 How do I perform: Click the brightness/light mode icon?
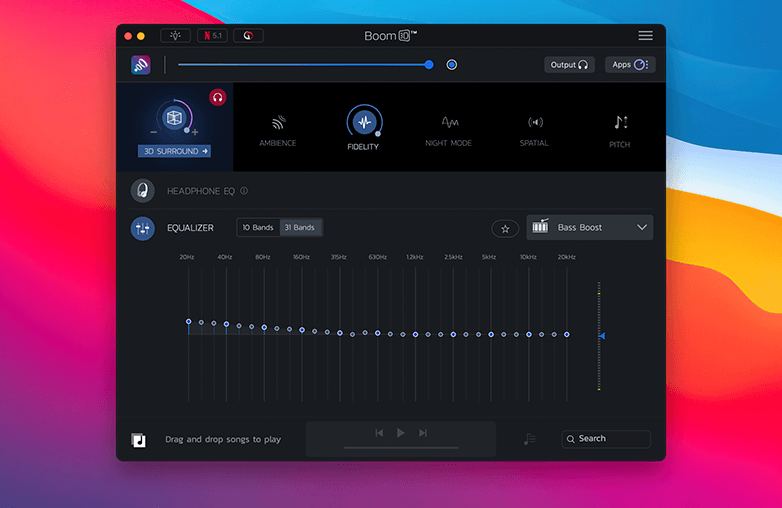pyautogui.click(x=175, y=35)
